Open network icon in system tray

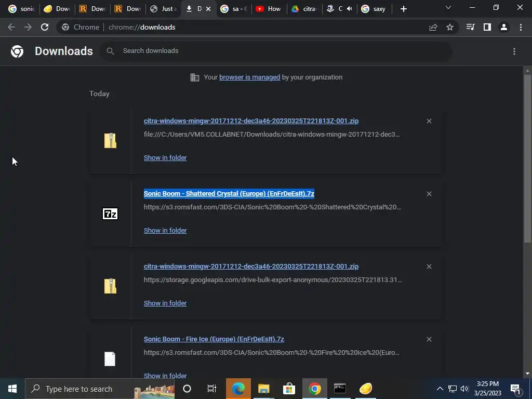coord(453,389)
